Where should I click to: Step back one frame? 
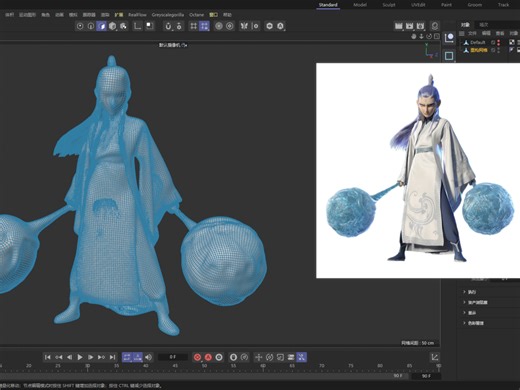[x=69, y=357]
